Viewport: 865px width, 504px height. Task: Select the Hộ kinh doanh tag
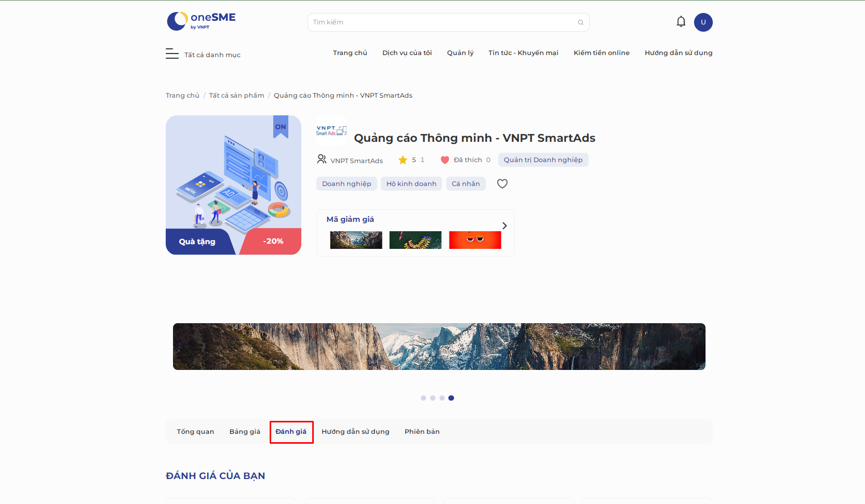click(411, 184)
